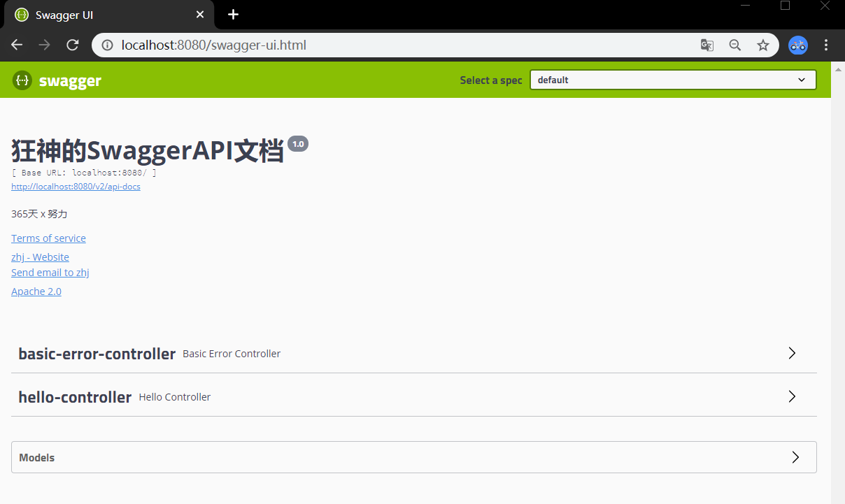Maximize the browser window
Image resolution: width=845 pixels, height=504 pixels.
click(x=785, y=6)
